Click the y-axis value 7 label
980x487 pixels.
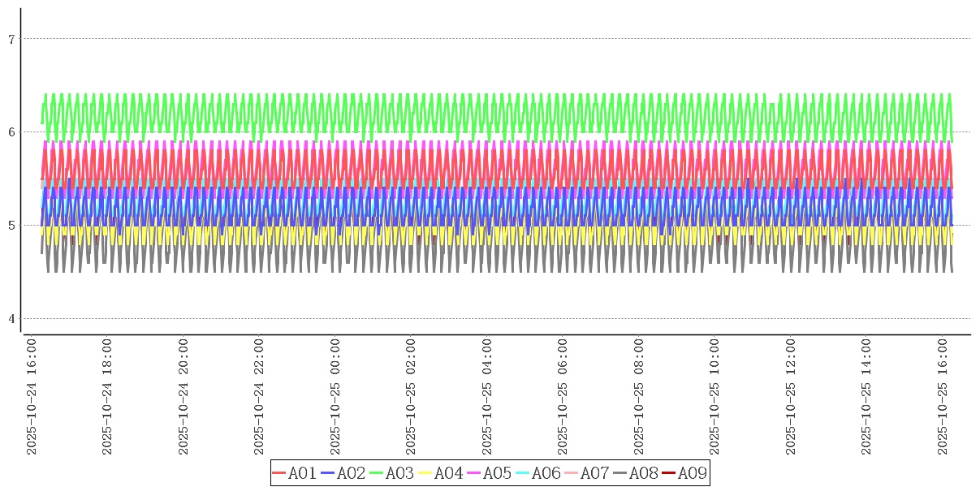pos(11,38)
